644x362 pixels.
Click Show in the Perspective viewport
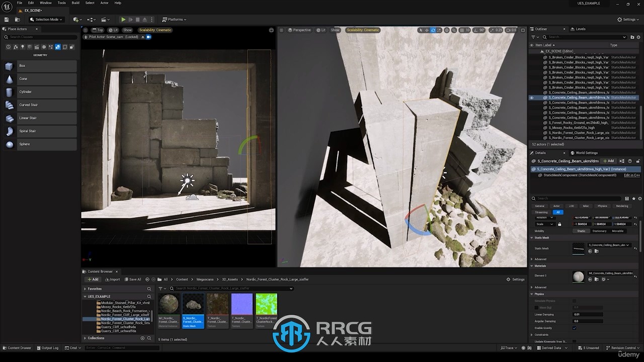click(x=335, y=30)
